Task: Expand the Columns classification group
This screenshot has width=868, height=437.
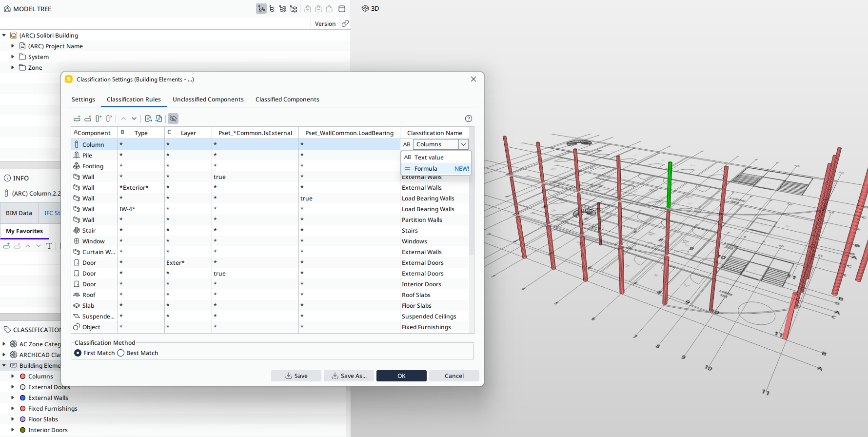Action: (x=13, y=376)
